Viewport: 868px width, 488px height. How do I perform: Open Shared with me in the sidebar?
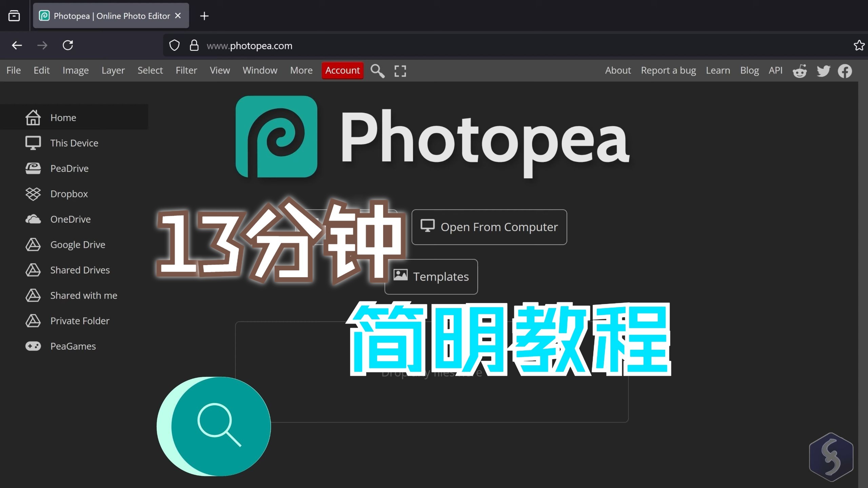74,296
